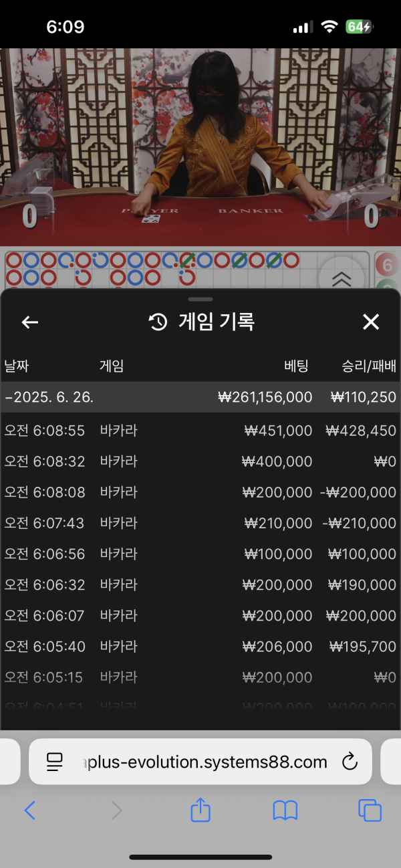
Task: Close the game history panel
Action: click(x=371, y=322)
